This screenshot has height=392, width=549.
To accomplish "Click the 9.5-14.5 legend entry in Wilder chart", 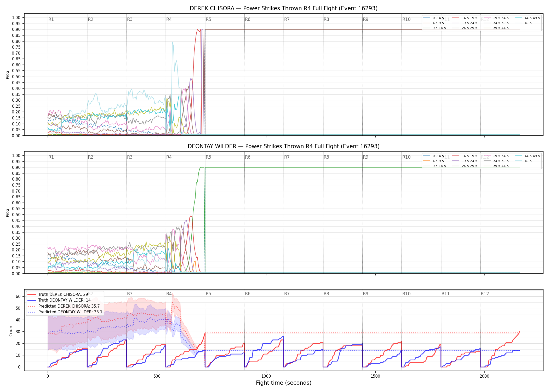I will 434,166.
